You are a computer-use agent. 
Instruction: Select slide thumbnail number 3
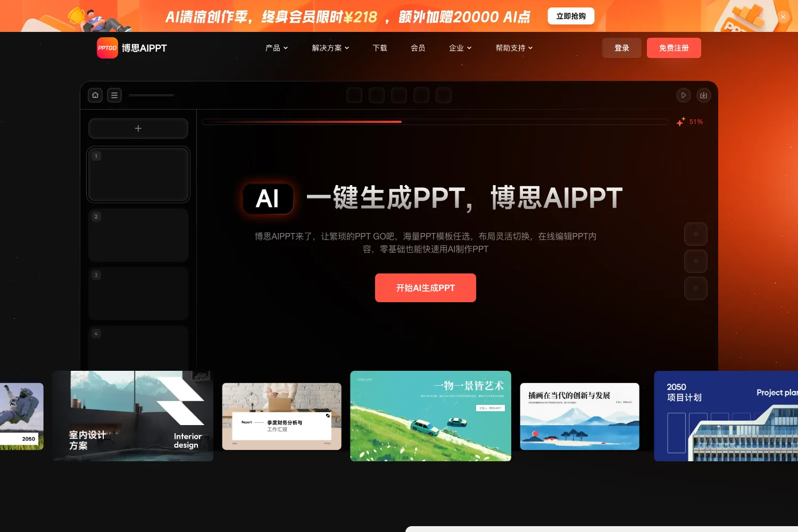coord(138,293)
